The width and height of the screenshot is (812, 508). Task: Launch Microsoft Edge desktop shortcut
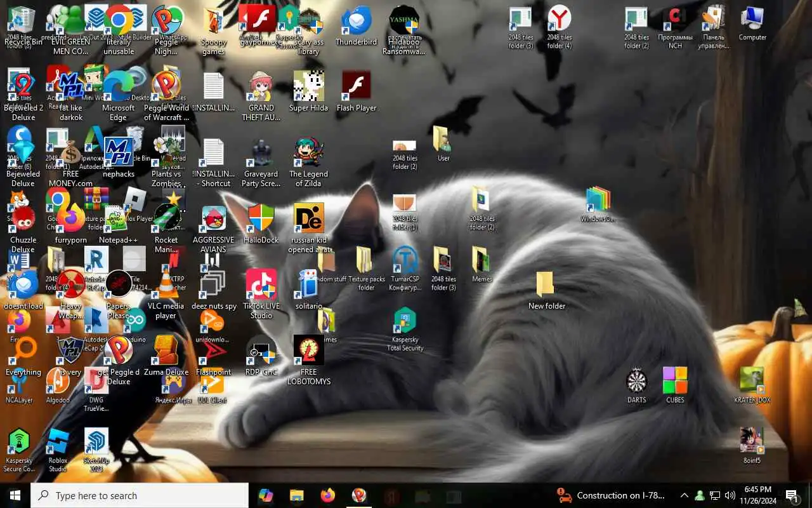[119, 97]
